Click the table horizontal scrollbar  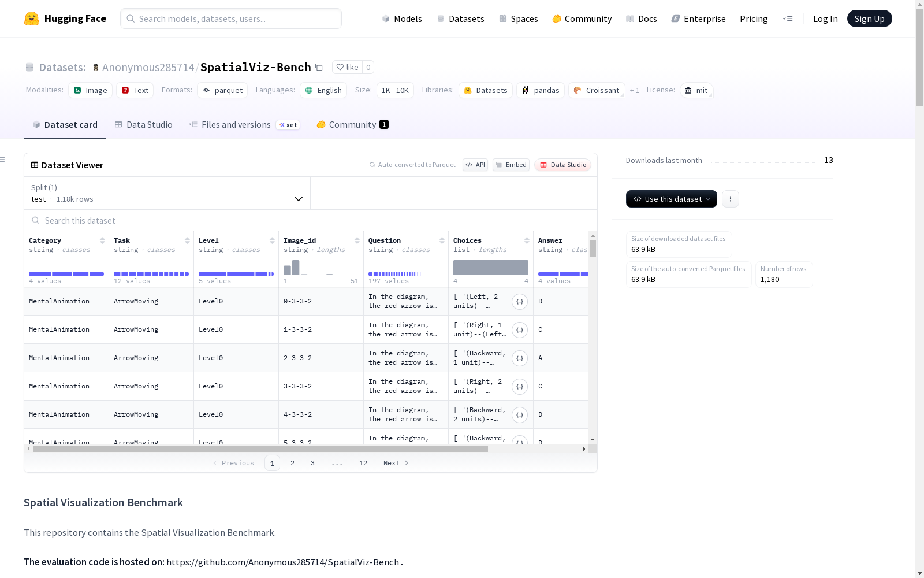260,449
